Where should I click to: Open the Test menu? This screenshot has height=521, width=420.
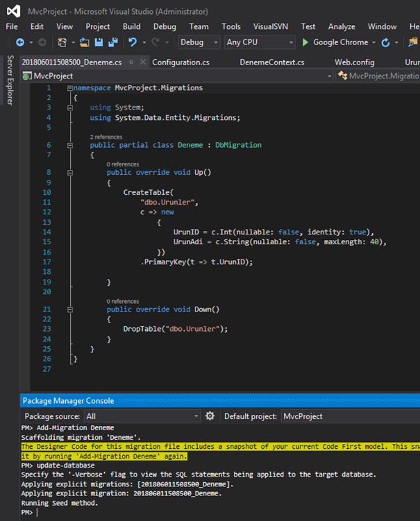(308, 26)
